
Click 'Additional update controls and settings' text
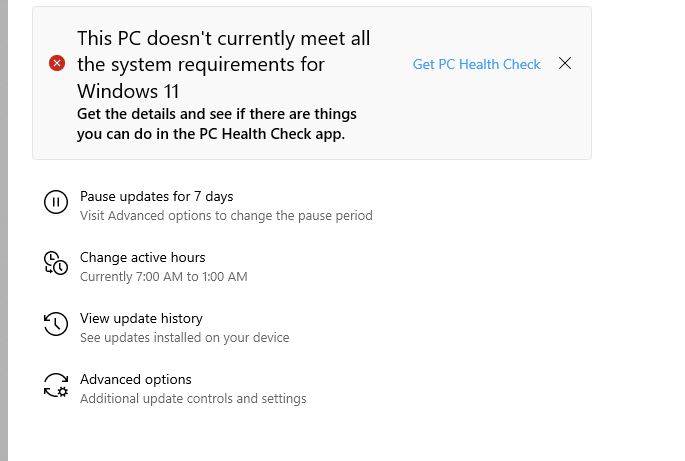[x=193, y=398]
